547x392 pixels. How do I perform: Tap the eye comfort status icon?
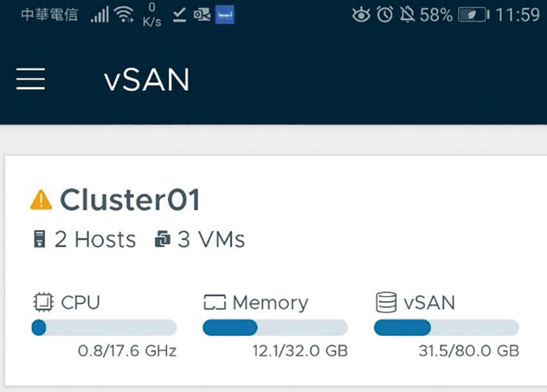point(361,15)
